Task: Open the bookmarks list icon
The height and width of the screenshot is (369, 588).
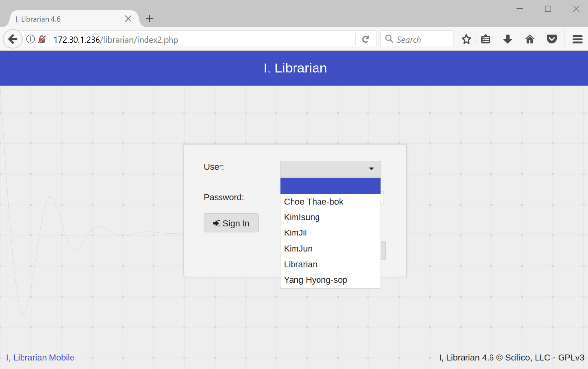Action: pyautogui.click(x=486, y=39)
